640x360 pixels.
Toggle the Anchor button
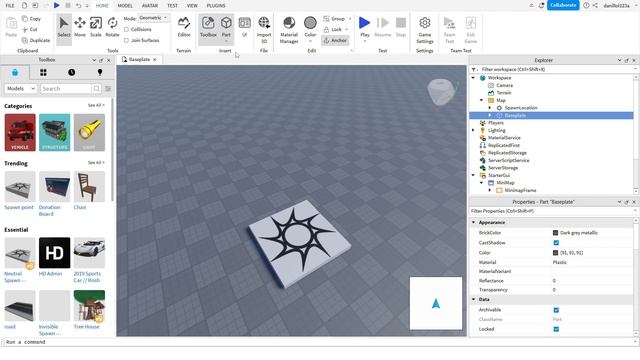click(335, 40)
